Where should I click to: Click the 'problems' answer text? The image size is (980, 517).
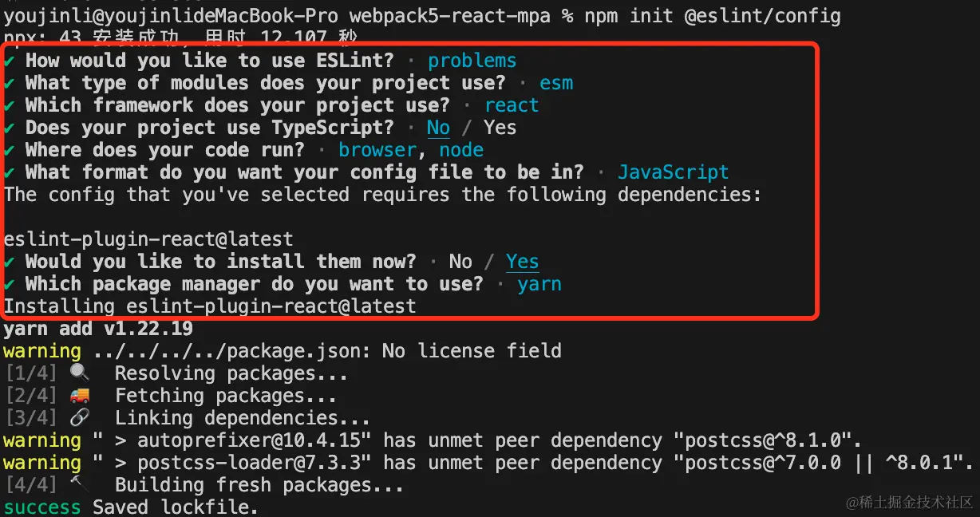(472, 61)
